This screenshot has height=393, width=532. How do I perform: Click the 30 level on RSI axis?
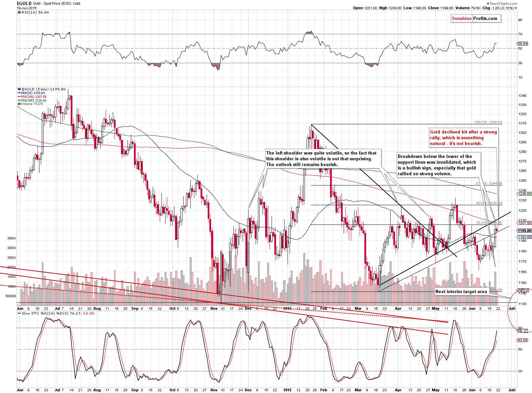point(520,63)
